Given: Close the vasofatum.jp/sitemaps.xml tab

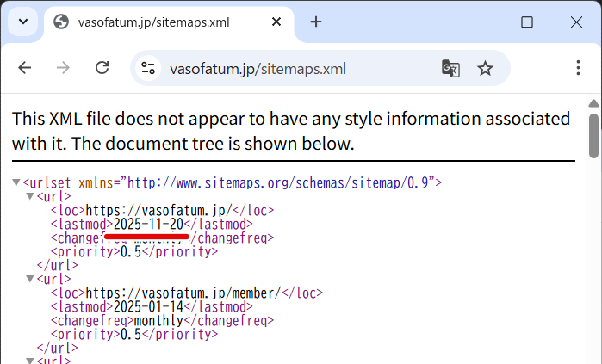Looking at the screenshot, I should point(276,22).
